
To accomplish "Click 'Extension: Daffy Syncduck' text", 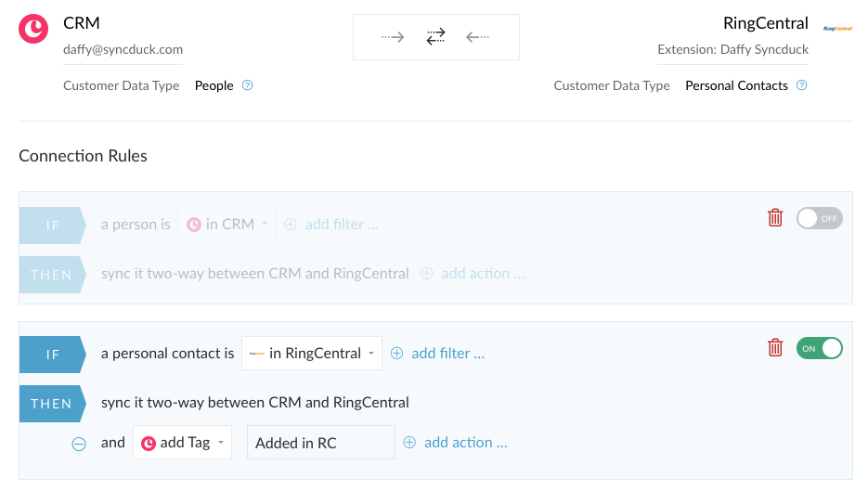I will tap(733, 49).
